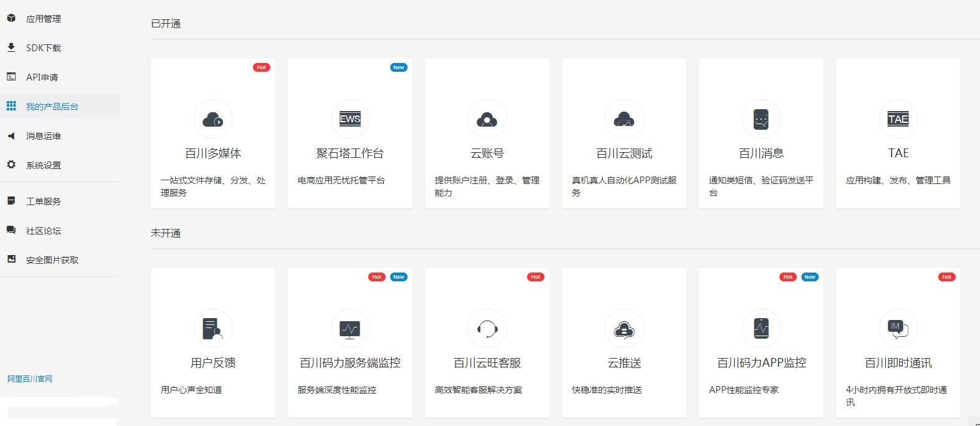The width and height of the screenshot is (980, 426).
Task: Click the 百川消息 message device icon
Action: point(761,119)
